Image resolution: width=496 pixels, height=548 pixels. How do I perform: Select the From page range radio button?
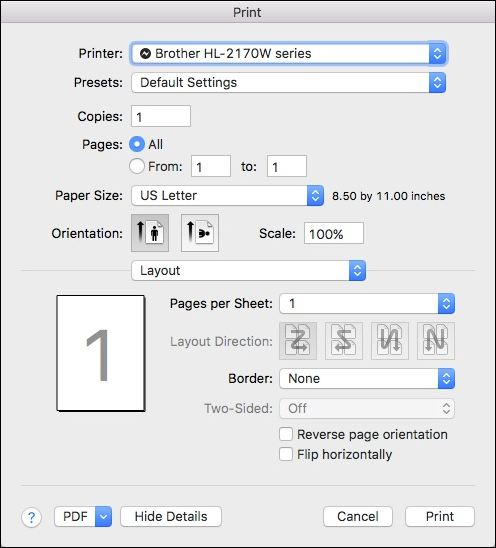(x=137, y=166)
